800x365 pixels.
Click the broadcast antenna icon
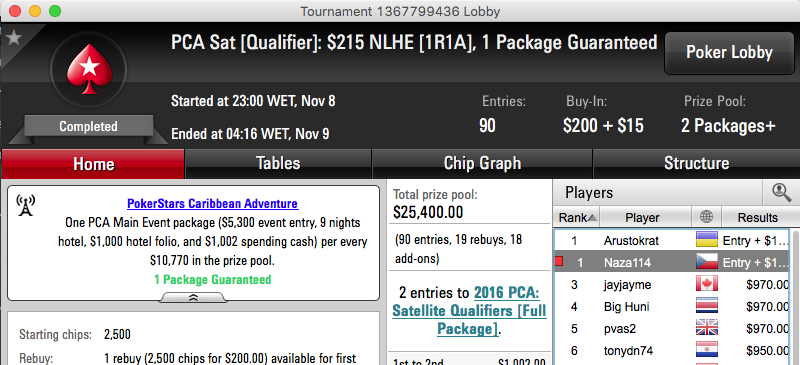26,205
